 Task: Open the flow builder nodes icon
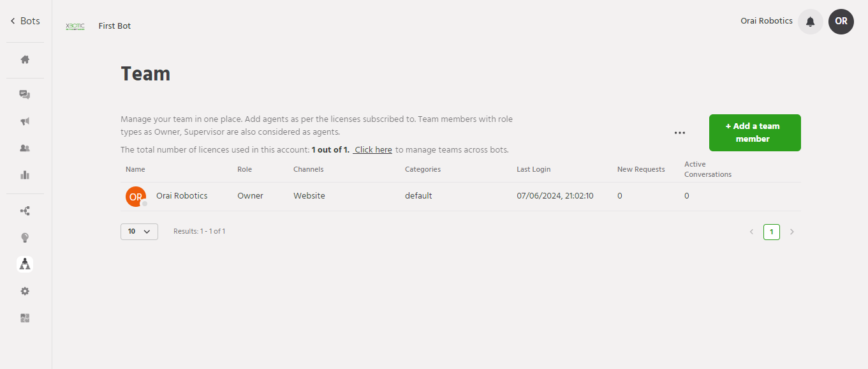pos(25,211)
